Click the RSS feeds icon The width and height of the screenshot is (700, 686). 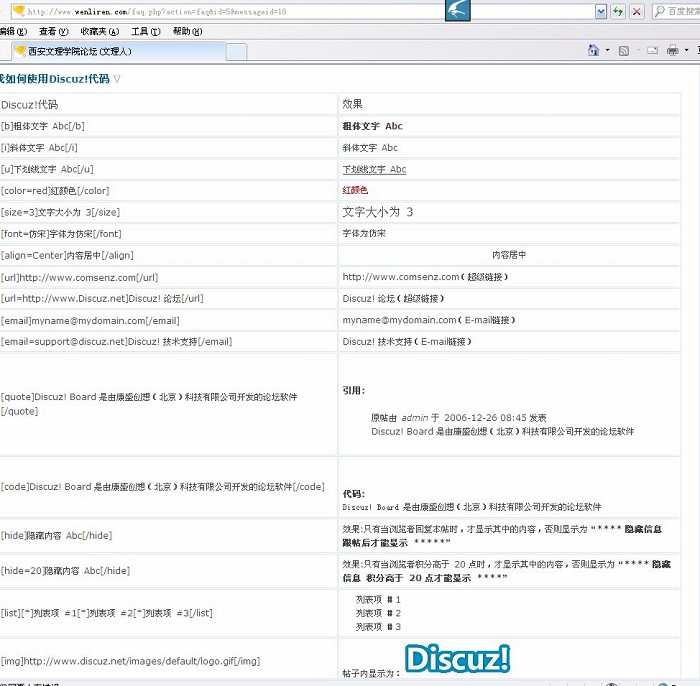click(x=624, y=50)
